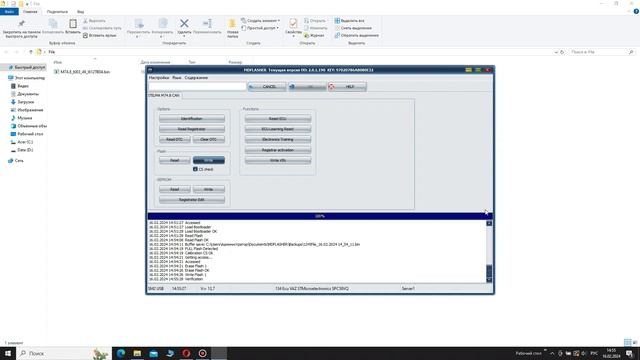Open the Поделиться ribbon tab in Explorer

pyautogui.click(x=57, y=12)
